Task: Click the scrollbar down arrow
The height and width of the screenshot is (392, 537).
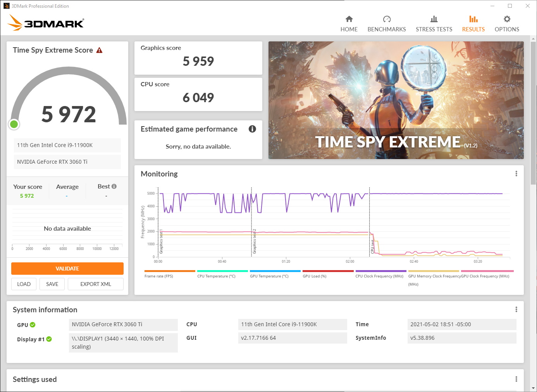Action: [534, 388]
